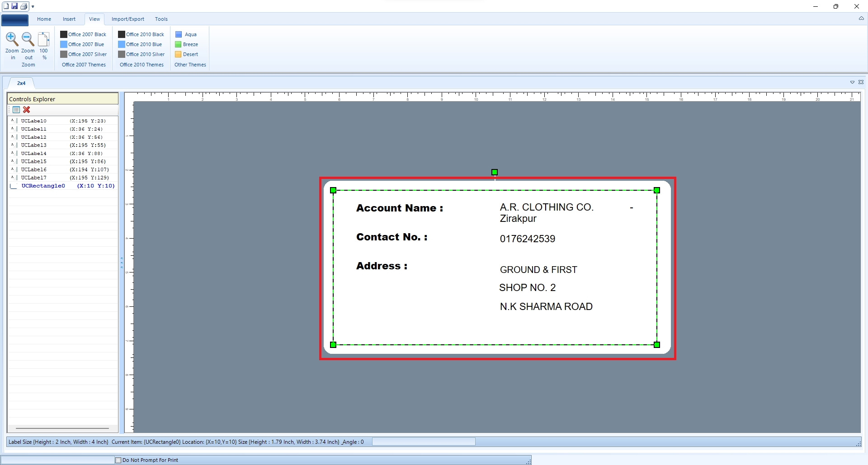868x465 pixels.
Task: Enable the Do Not Prompt For Print checkbox
Action: [x=118, y=460]
